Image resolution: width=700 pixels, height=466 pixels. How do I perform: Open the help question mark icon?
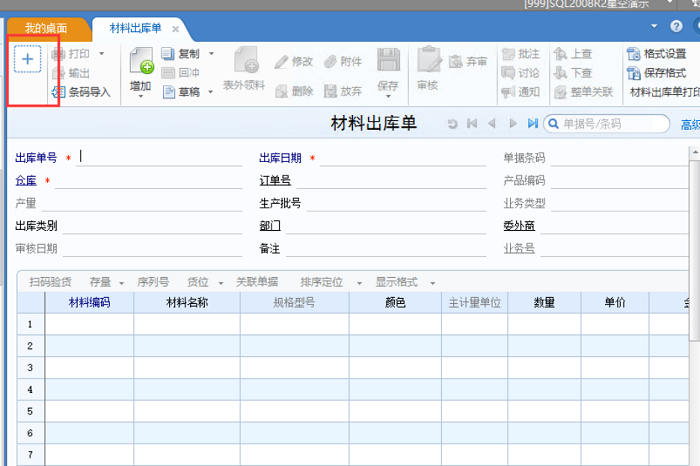click(676, 26)
